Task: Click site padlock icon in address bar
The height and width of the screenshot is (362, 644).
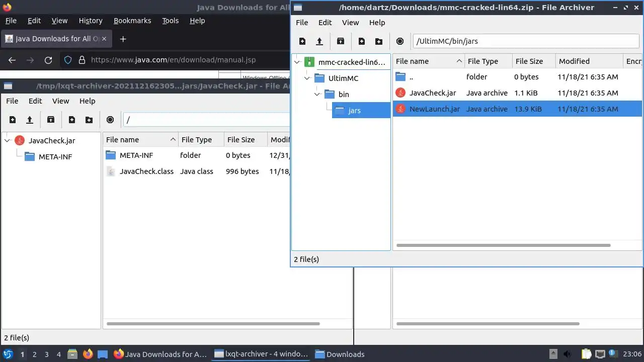Action: (82, 60)
